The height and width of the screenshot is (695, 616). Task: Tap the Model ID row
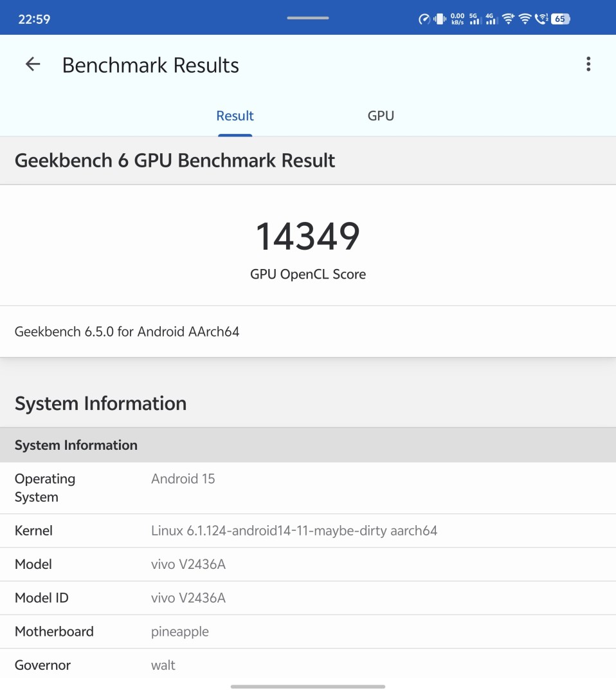pyautogui.click(x=308, y=598)
